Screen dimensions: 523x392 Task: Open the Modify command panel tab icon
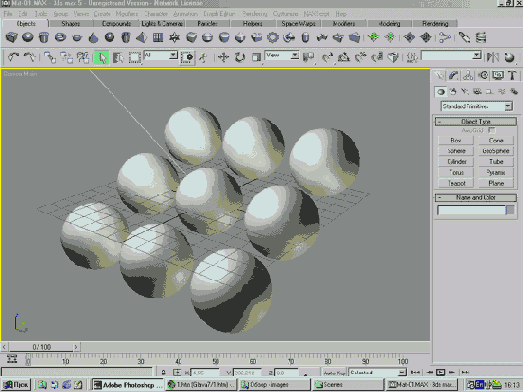(x=453, y=76)
